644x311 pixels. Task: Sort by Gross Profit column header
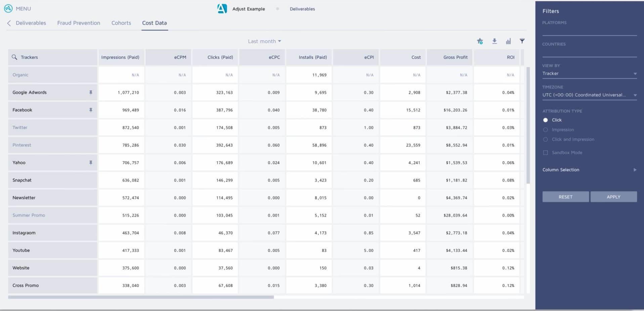click(x=449, y=57)
